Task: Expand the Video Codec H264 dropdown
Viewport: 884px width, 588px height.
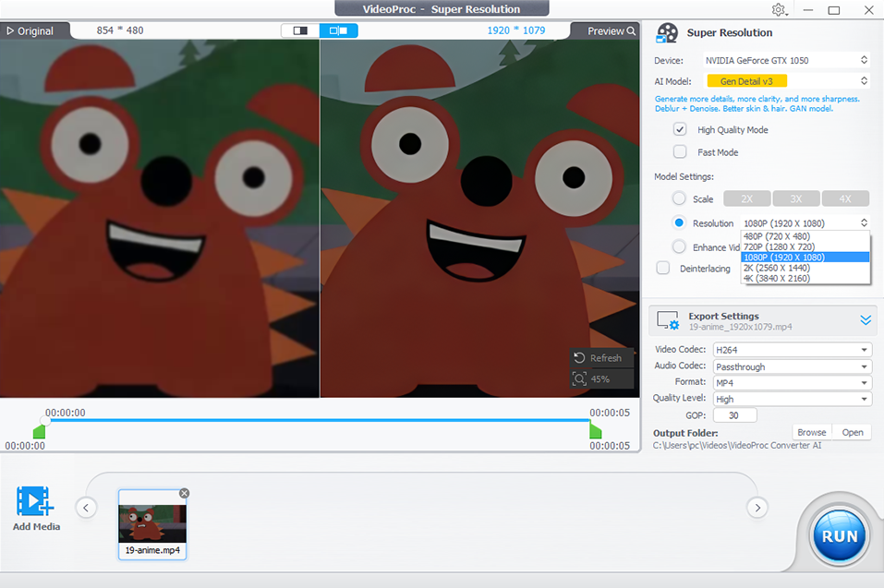Action: [791, 350]
